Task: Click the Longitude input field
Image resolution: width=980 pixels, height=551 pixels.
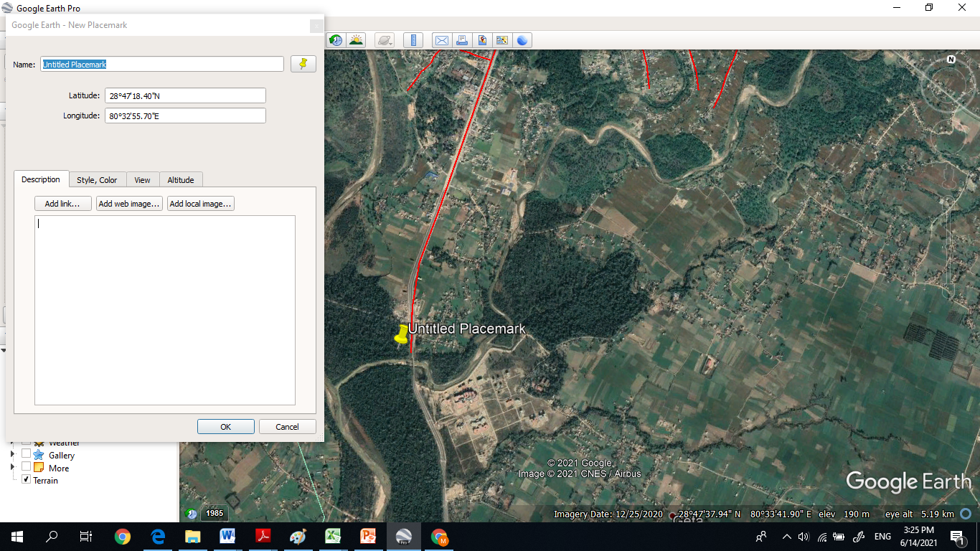Action: coord(185,116)
